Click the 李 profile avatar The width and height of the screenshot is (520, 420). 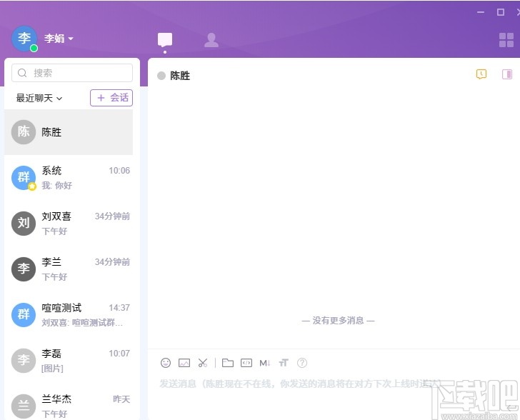24,38
